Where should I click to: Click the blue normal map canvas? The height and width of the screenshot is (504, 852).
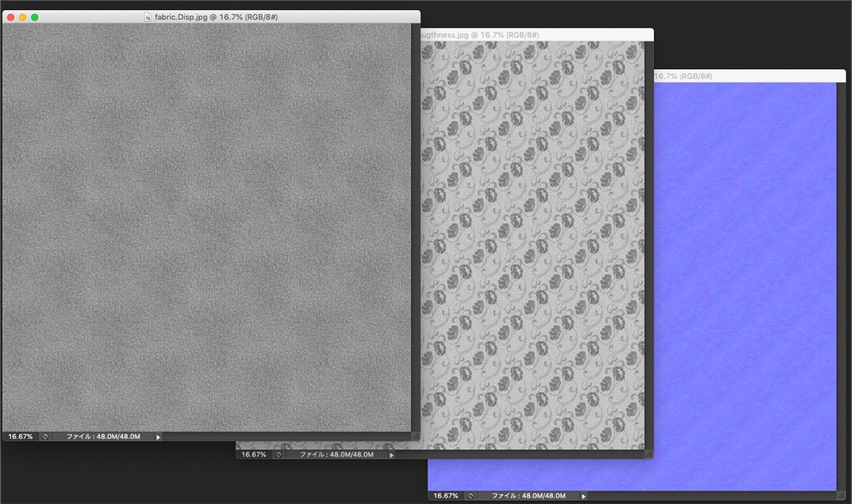pos(745,287)
